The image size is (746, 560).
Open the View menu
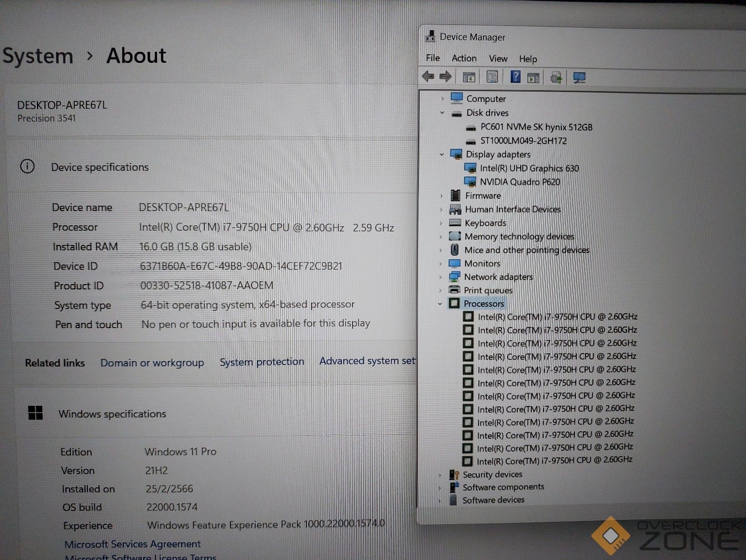click(498, 59)
